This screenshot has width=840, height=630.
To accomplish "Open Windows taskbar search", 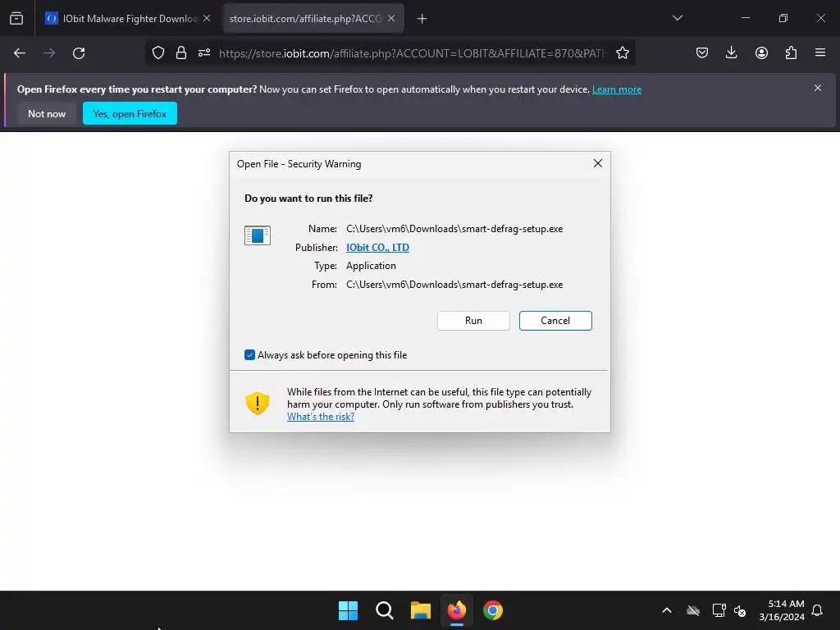I will pos(384,610).
